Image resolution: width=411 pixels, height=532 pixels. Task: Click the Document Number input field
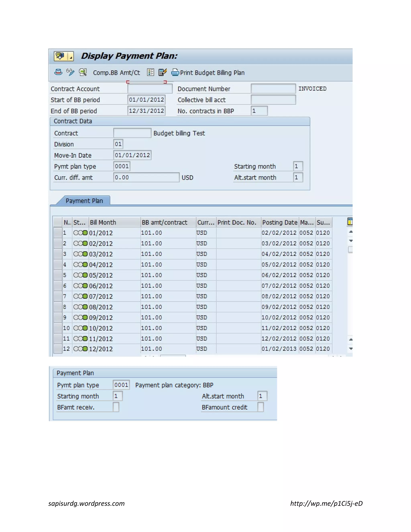273,89
